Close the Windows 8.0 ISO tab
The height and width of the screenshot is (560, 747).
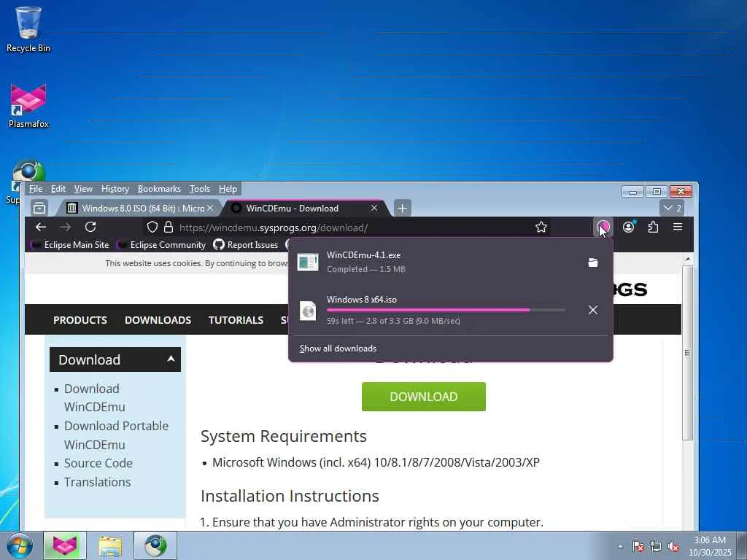coord(210,208)
